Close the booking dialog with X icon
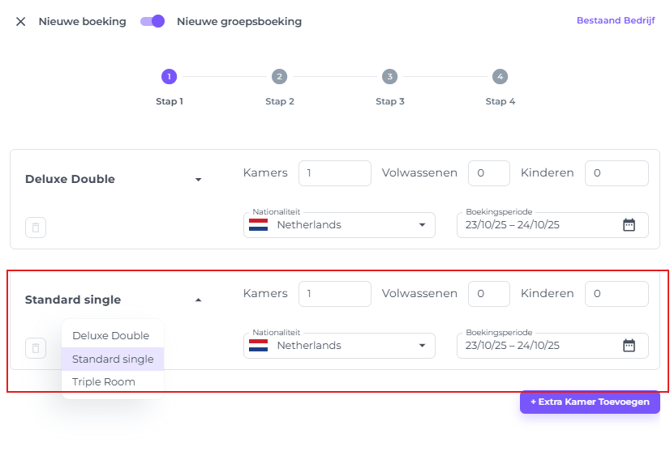This screenshot has width=670, height=468. point(21,22)
